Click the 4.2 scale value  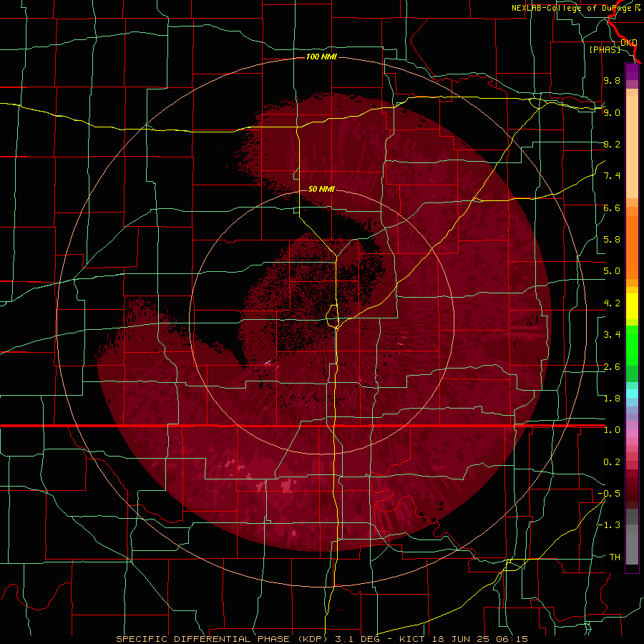click(612, 303)
